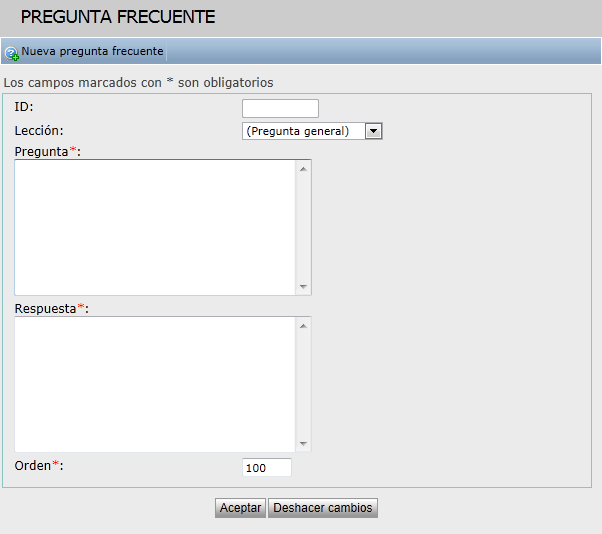Click the Deshacer cambios button
The image size is (602, 534).
tap(323, 508)
